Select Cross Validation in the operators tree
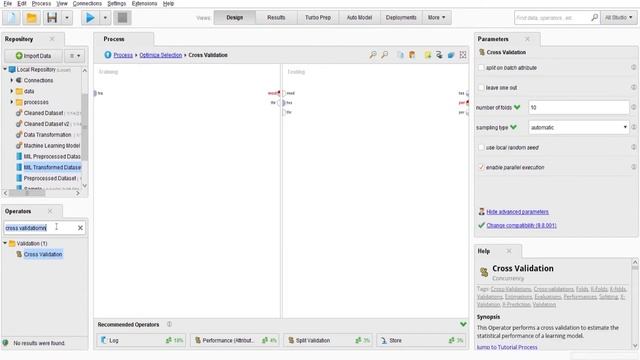Screen dimensions: 640x360 [43, 254]
